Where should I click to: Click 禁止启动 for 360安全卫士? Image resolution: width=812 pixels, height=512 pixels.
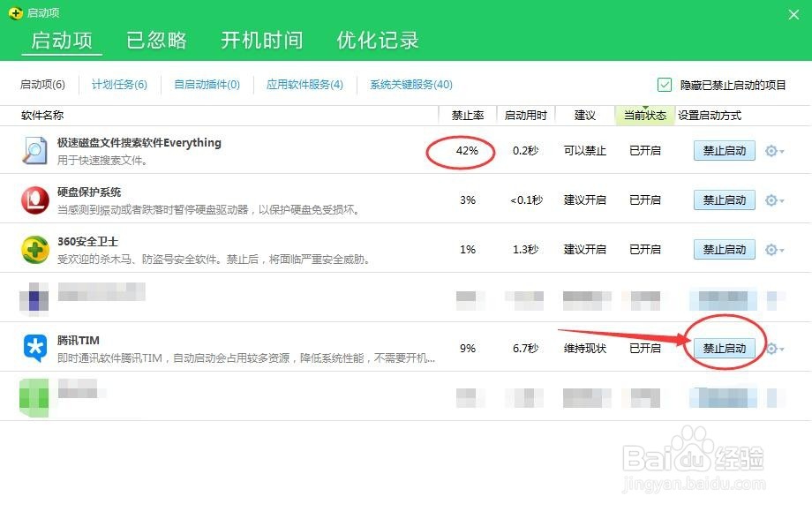tap(724, 249)
